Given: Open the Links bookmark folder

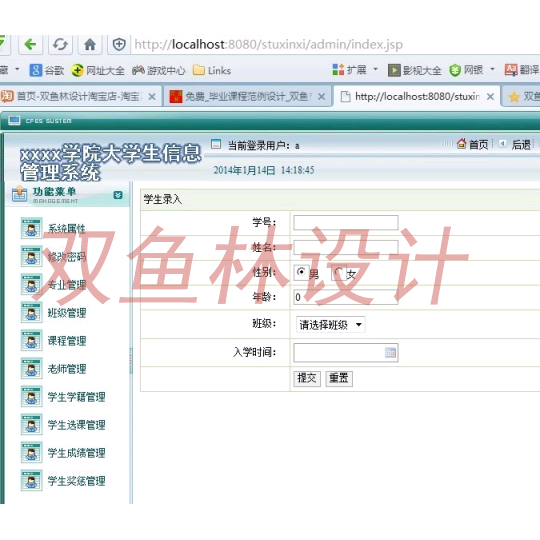Looking at the screenshot, I should tap(212, 70).
